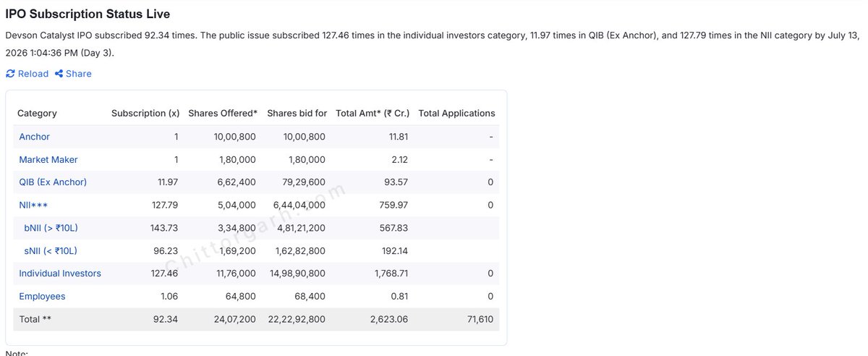Click the Category column header
Screen dimensions: 868x356
37,114
